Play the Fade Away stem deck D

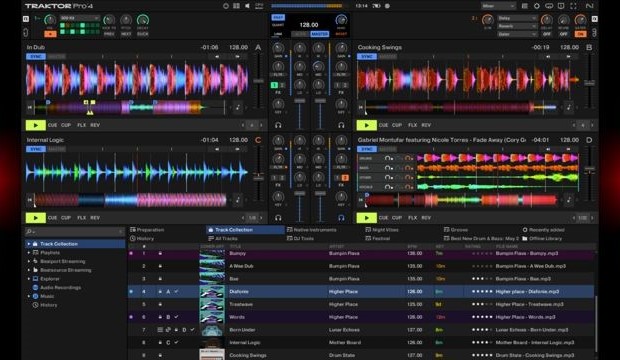coord(367,218)
